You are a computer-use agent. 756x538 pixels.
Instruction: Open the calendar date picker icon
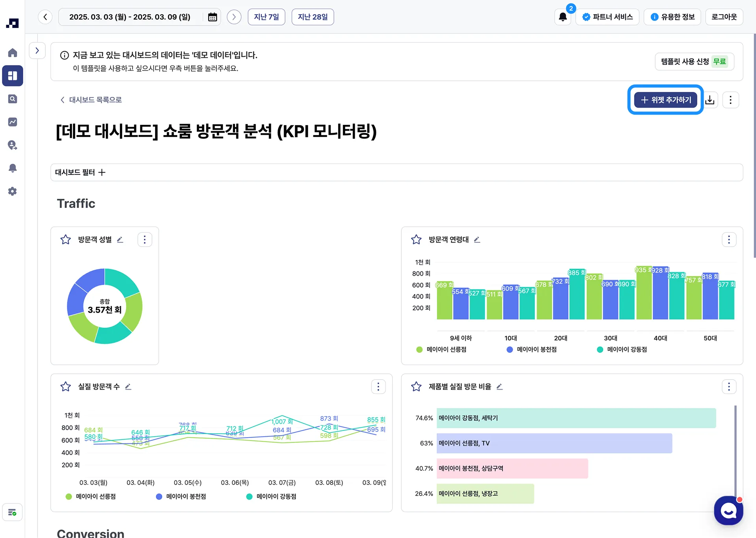click(x=212, y=17)
